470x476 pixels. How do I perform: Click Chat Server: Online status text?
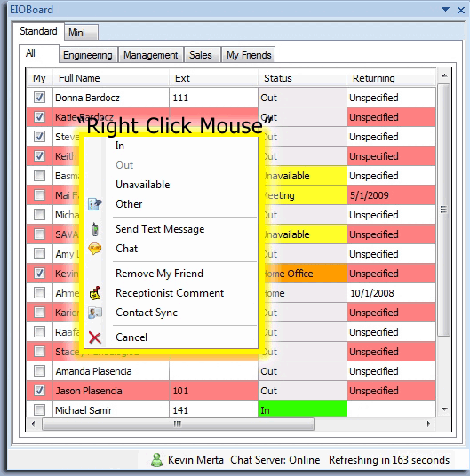coord(275,460)
